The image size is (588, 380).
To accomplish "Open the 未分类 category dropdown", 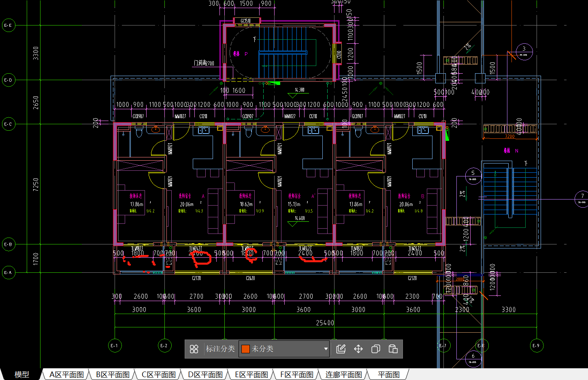I will (284, 349).
